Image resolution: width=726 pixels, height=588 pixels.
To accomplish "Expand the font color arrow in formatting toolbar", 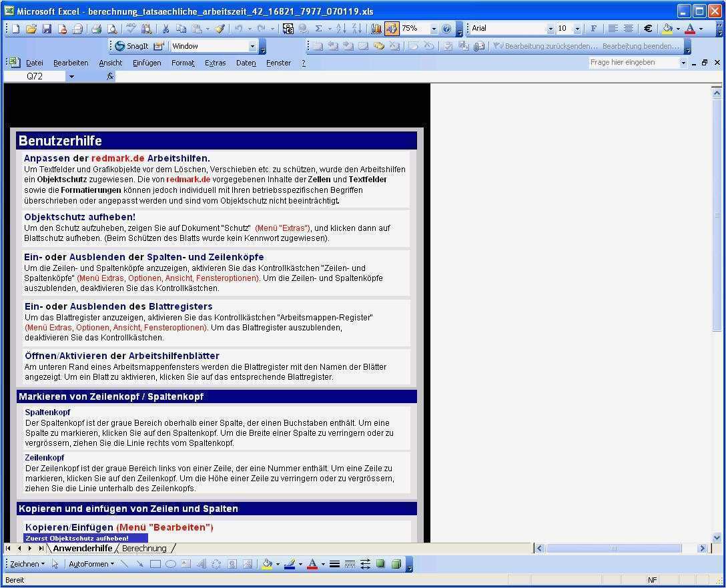I will tap(701, 29).
